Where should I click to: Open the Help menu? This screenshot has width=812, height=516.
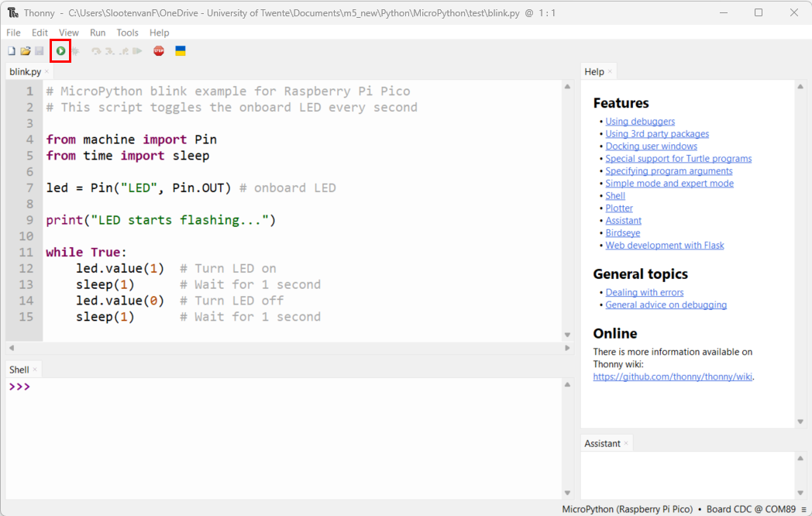(x=159, y=33)
